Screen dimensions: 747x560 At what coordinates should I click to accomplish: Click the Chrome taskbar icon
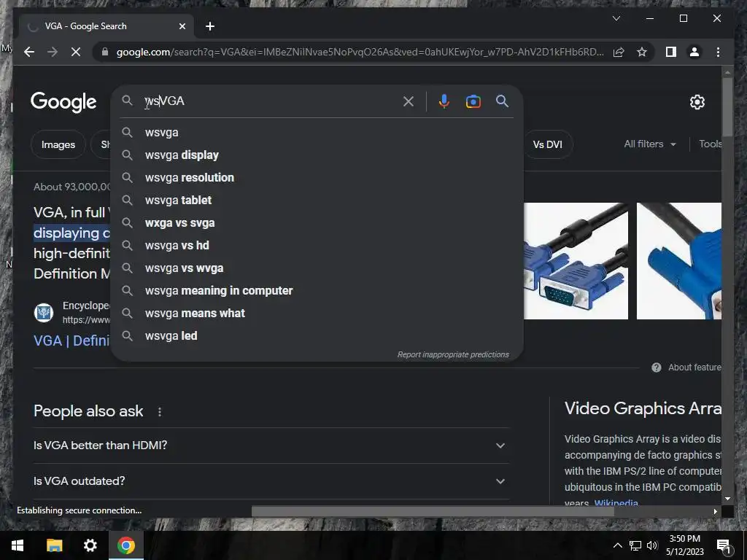[x=126, y=545]
